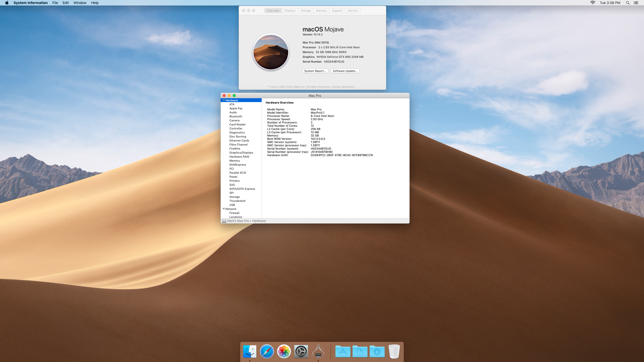Open the Applications folder in the Dock
Viewport: 644px width, 362px height.
343,351
